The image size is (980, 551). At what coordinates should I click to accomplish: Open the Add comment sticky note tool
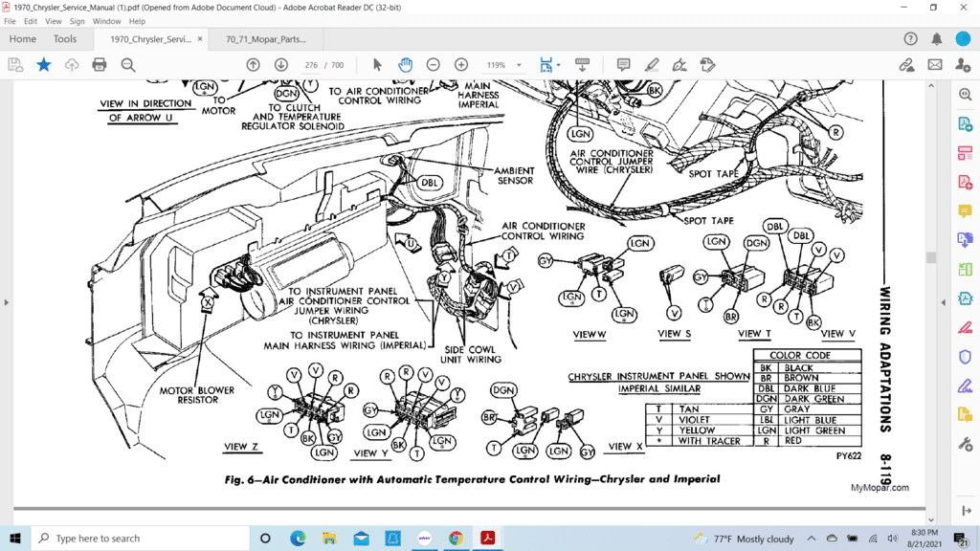[x=623, y=65]
